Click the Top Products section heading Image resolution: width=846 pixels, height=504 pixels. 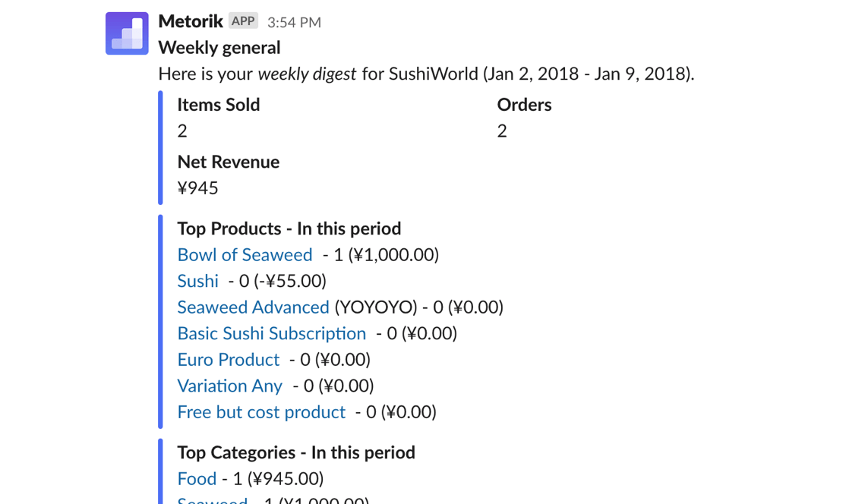click(289, 228)
